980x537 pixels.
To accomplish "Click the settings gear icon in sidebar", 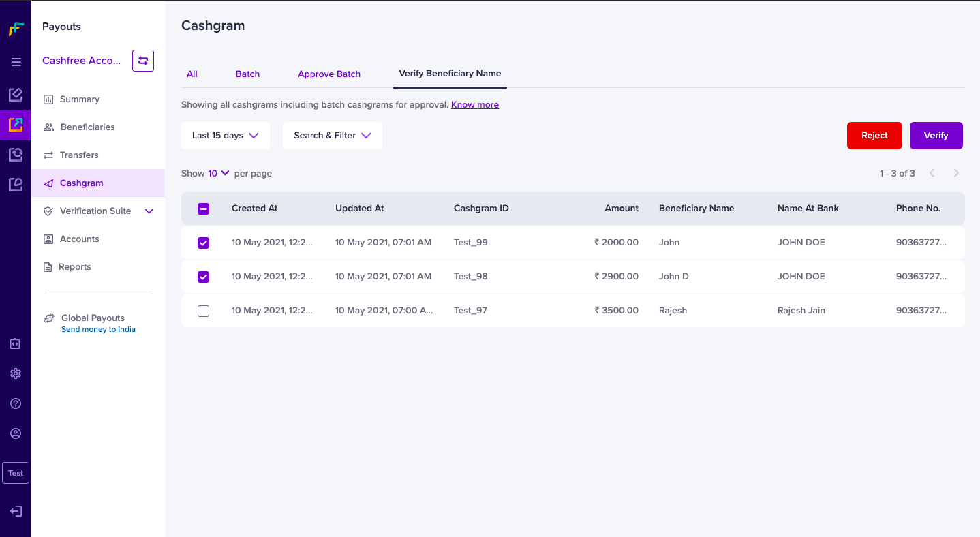I will point(16,373).
